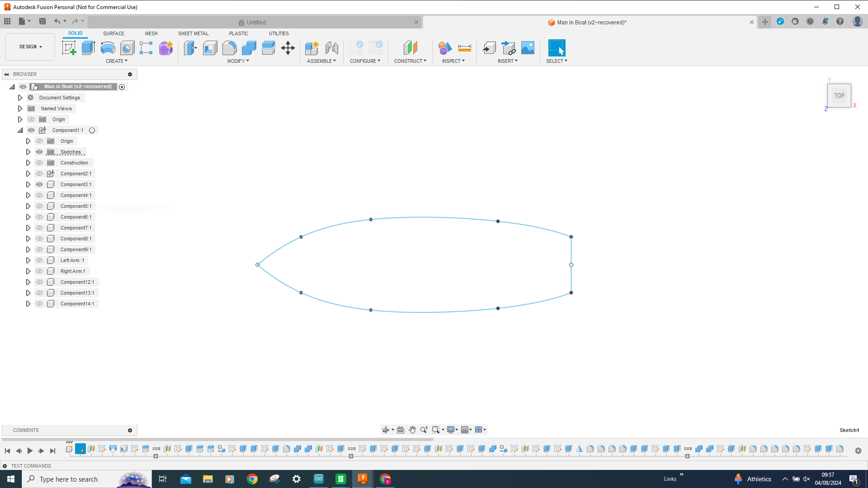Select the Fillet tool in Modify
The height and width of the screenshot is (488, 868).
click(x=229, y=48)
